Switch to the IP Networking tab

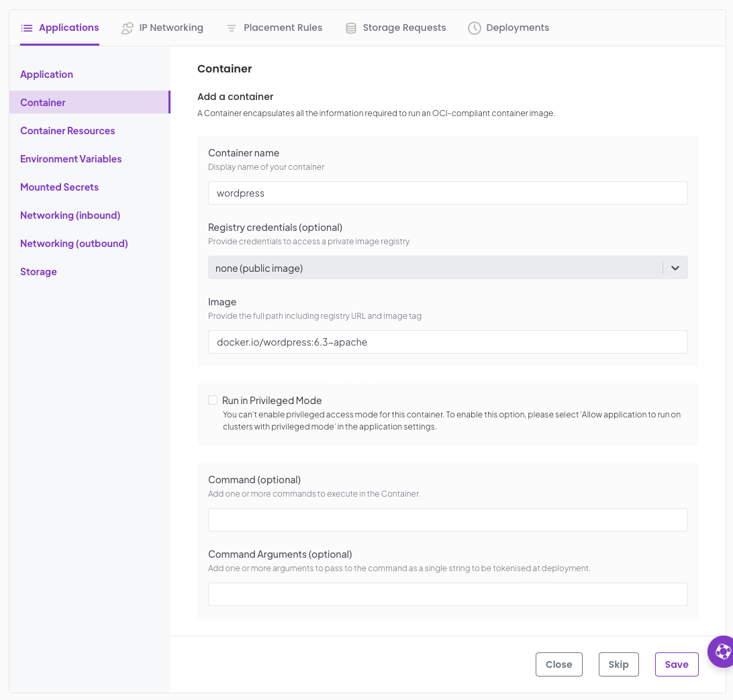[162, 28]
